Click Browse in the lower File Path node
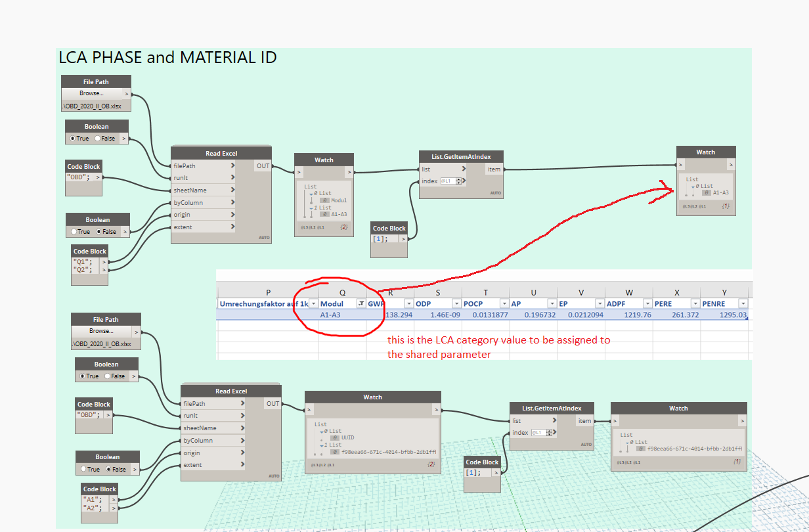The image size is (809, 532). click(101, 331)
